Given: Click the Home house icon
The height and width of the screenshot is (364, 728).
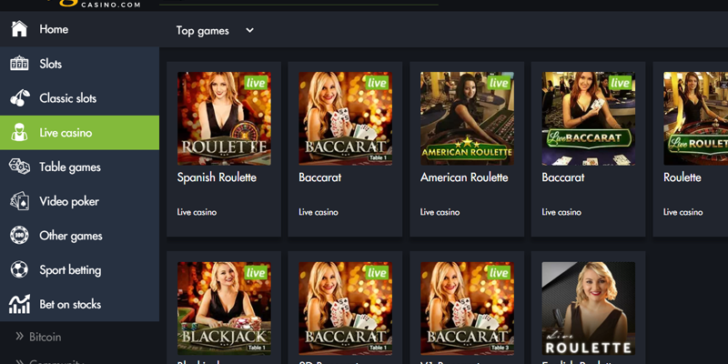Looking at the screenshot, I should (x=19, y=29).
